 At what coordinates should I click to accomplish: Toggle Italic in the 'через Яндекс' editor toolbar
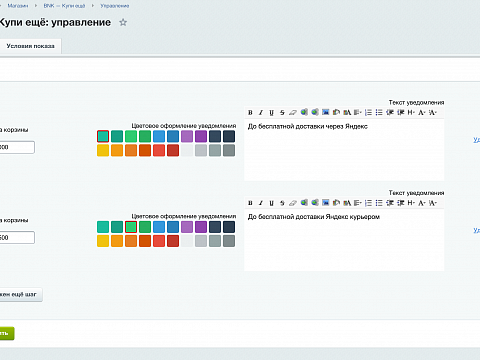(x=261, y=113)
